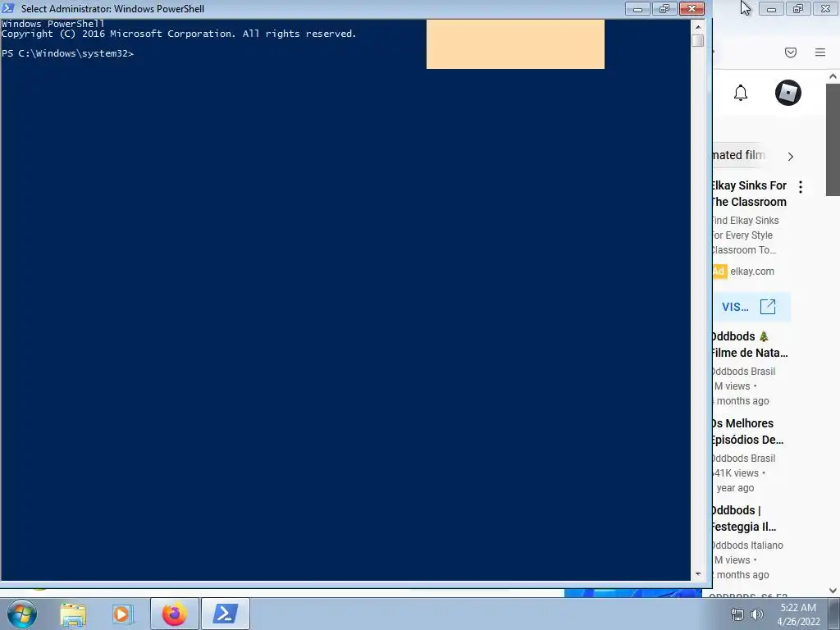The image size is (840, 630).
Task: Open the Windows Start menu orb
Action: point(22,614)
